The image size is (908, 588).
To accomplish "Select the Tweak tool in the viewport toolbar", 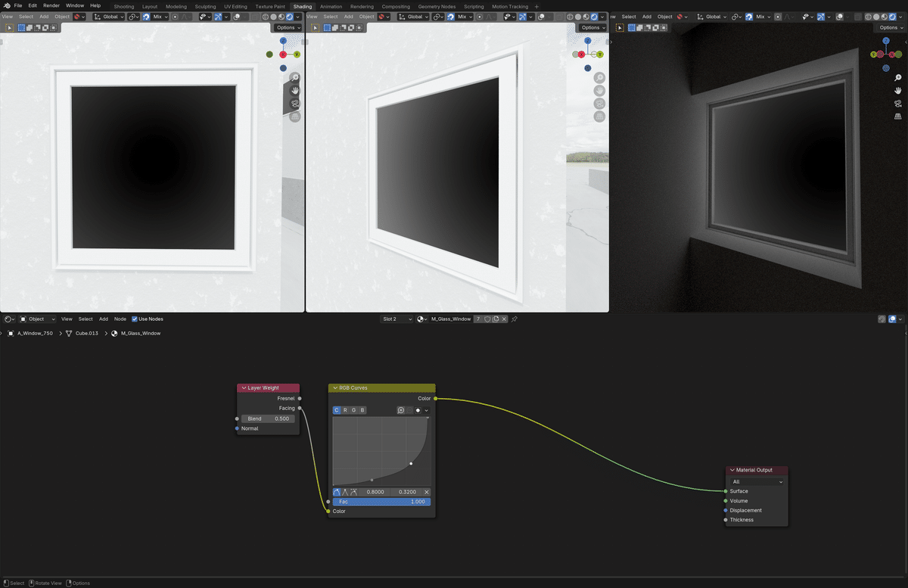I will [8, 28].
